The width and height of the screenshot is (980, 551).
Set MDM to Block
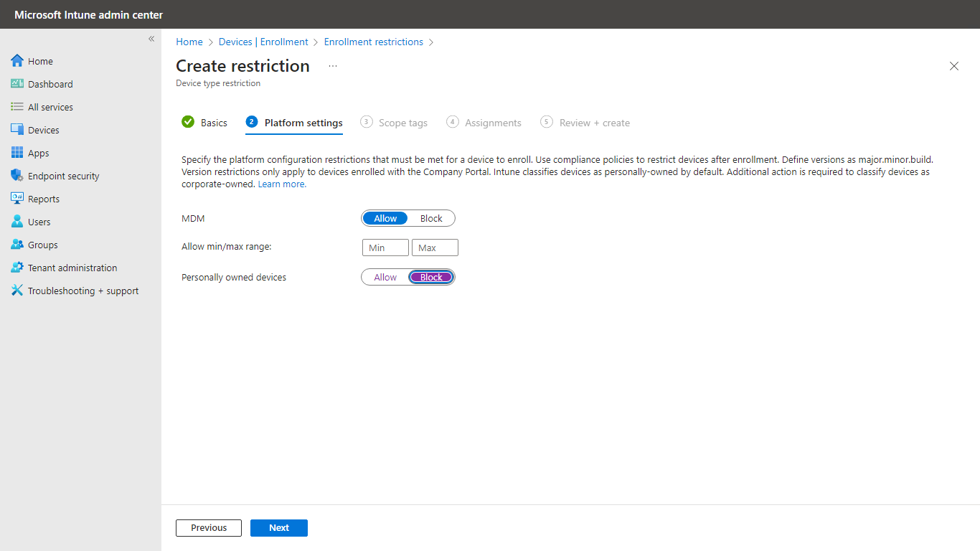coord(431,219)
